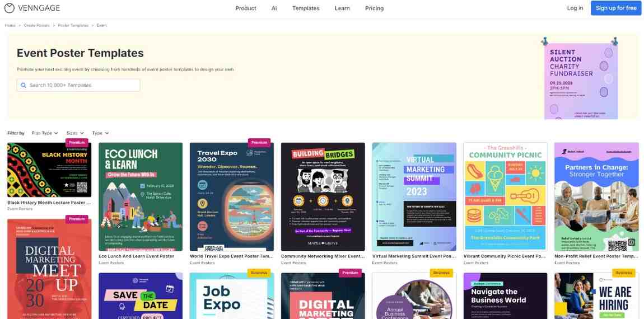Click Business badge on Job Expo poster
This screenshot has height=319, width=644.
click(259, 273)
